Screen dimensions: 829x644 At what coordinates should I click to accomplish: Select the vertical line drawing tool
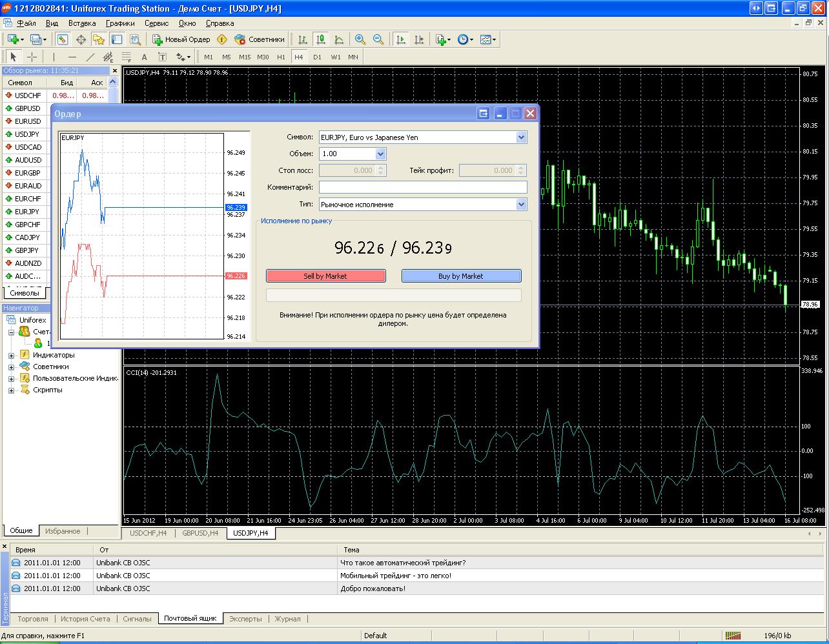[x=54, y=57]
